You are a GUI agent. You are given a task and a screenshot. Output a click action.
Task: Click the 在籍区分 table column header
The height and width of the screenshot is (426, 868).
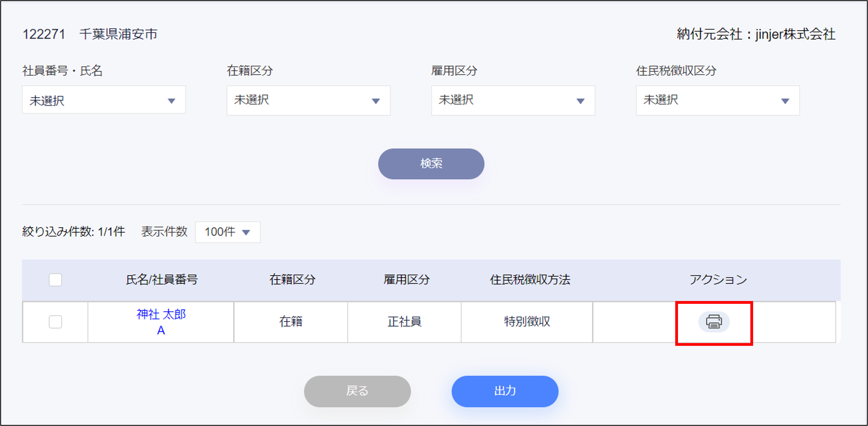(292, 279)
